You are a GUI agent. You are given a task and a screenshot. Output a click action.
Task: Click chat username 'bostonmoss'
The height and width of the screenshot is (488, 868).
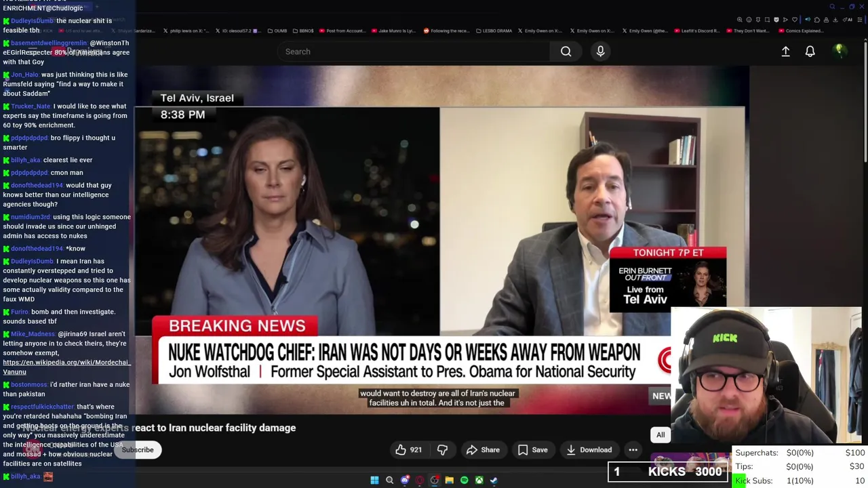click(29, 385)
